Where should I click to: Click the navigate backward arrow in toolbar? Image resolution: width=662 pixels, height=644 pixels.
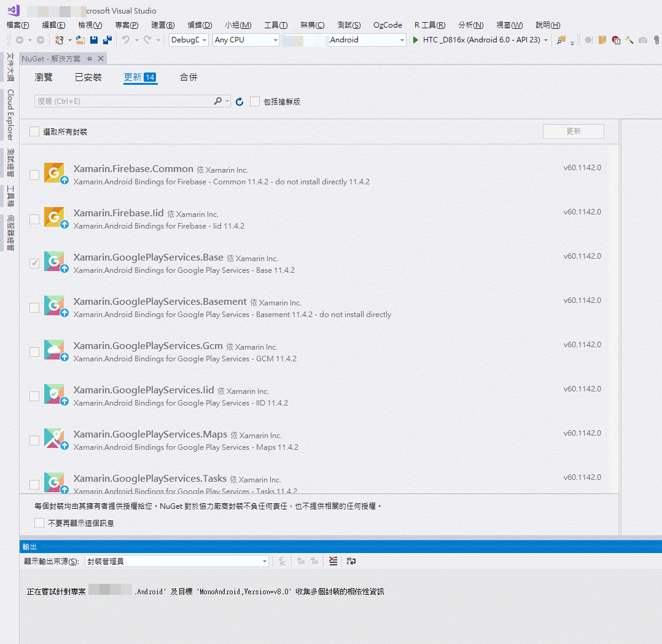pos(20,40)
